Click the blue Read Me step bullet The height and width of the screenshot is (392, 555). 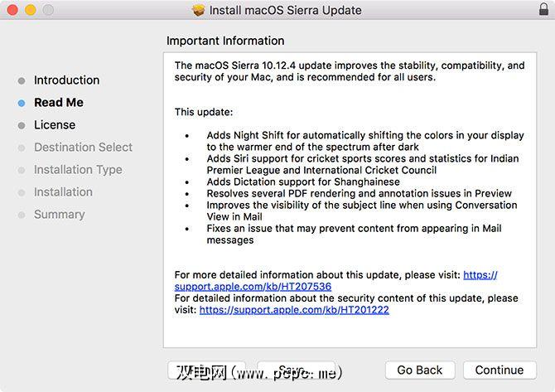21,103
